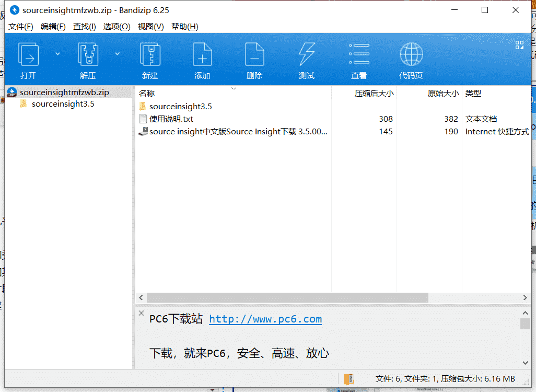Minimize the Bandizip window

[x=455, y=10]
